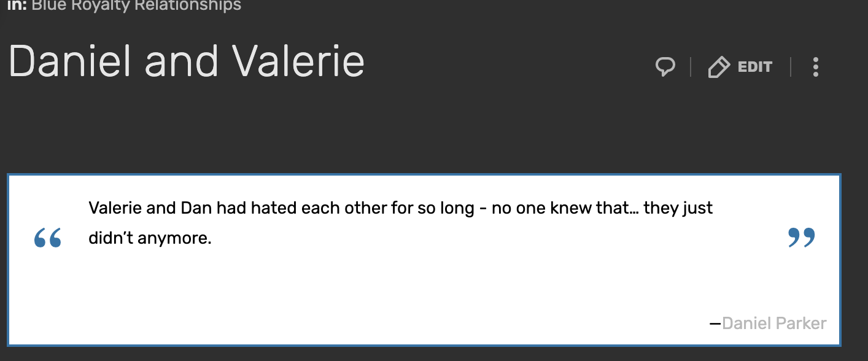Click the word Valerie in the page title
The height and width of the screenshot is (361, 868).
[x=299, y=61]
